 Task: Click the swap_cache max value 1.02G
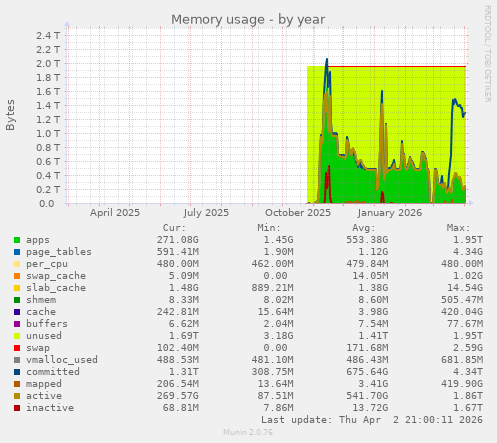coord(468,276)
